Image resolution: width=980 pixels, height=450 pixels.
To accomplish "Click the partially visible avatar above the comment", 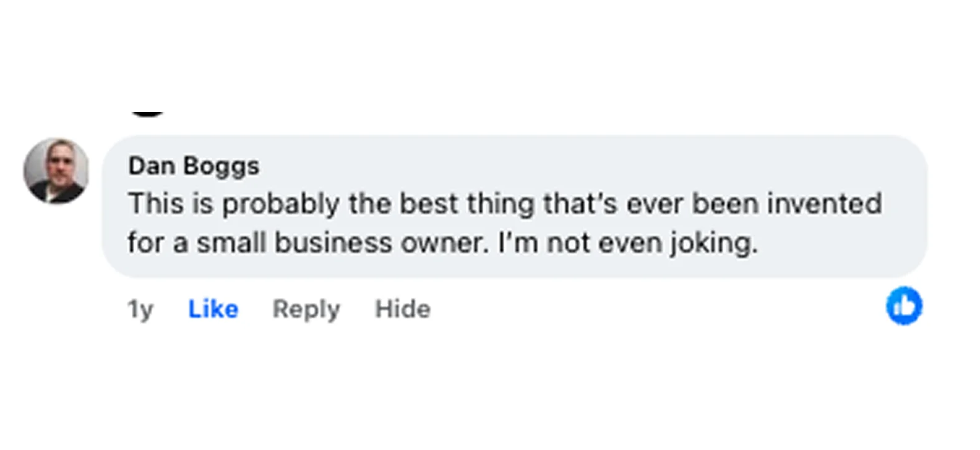I will pyautogui.click(x=147, y=114).
